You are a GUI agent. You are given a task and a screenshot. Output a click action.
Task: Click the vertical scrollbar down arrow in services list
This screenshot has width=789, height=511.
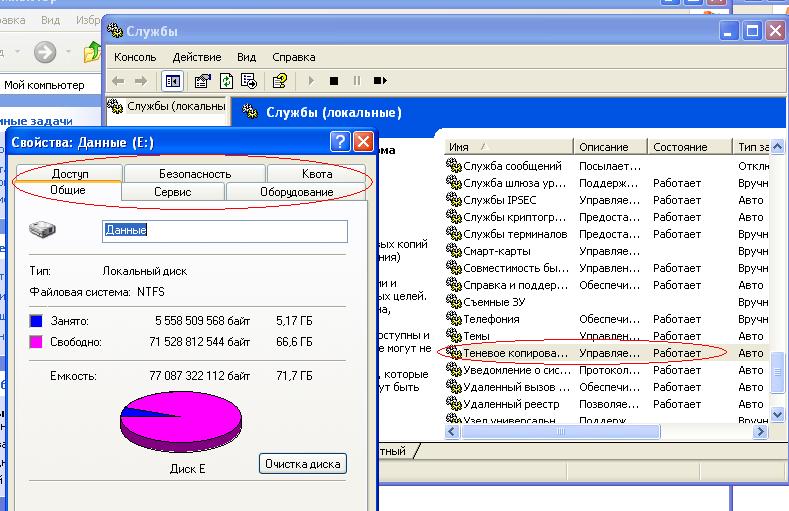tap(777, 414)
